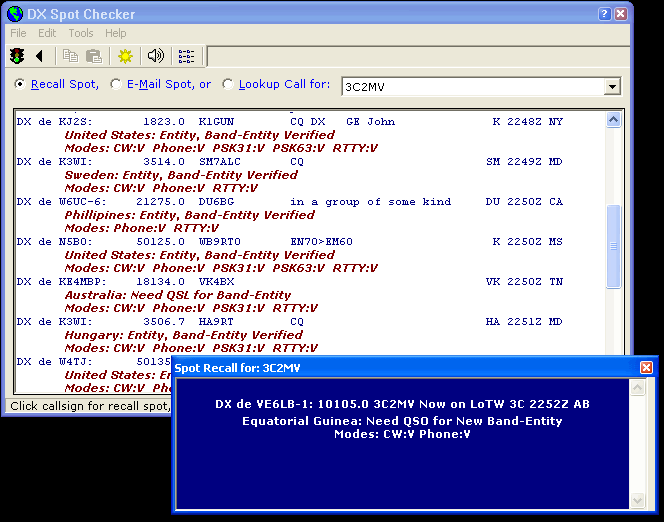The image size is (664, 522).
Task: Open the Edit menu
Action: tap(47, 33)
